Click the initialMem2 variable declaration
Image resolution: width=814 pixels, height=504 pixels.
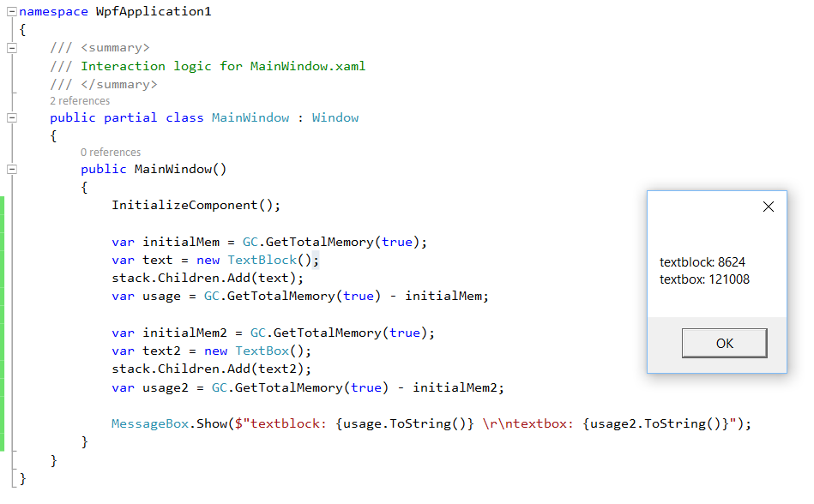(x=184, y=333)
